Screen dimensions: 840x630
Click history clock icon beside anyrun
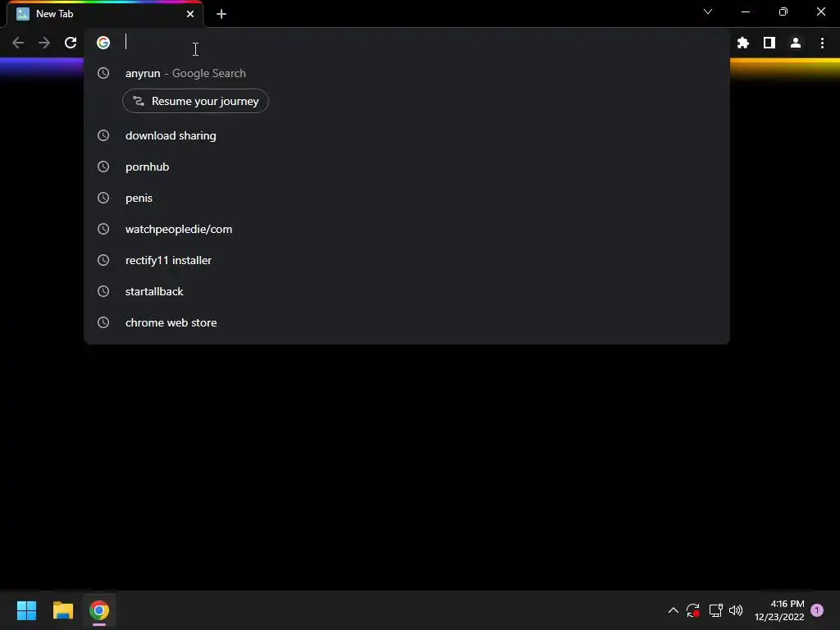click(x=103, y=73)
